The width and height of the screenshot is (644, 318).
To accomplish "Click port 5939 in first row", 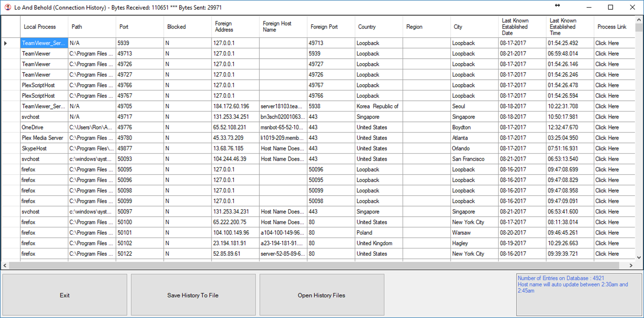I will point(140,43).
